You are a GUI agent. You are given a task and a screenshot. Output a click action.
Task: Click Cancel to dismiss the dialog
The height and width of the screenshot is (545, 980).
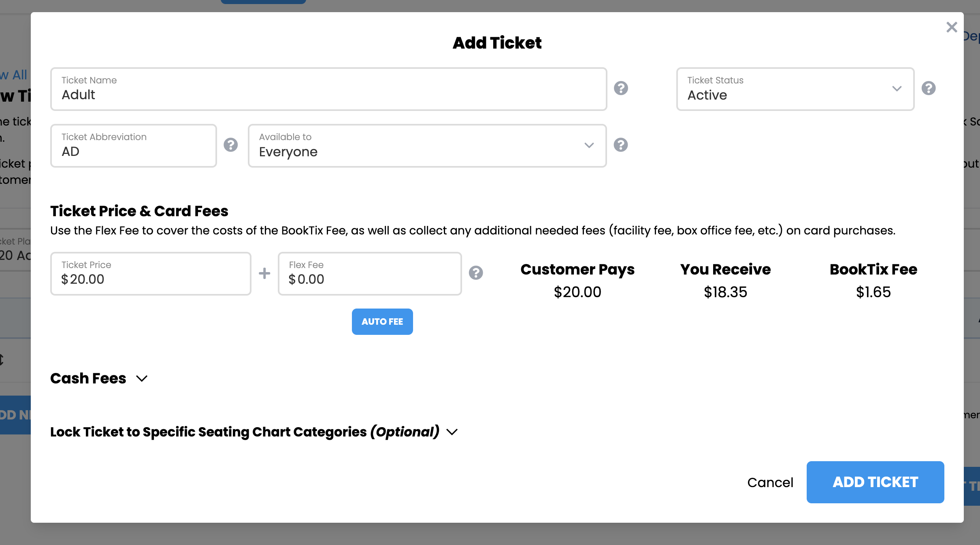(x=770, y=483)
